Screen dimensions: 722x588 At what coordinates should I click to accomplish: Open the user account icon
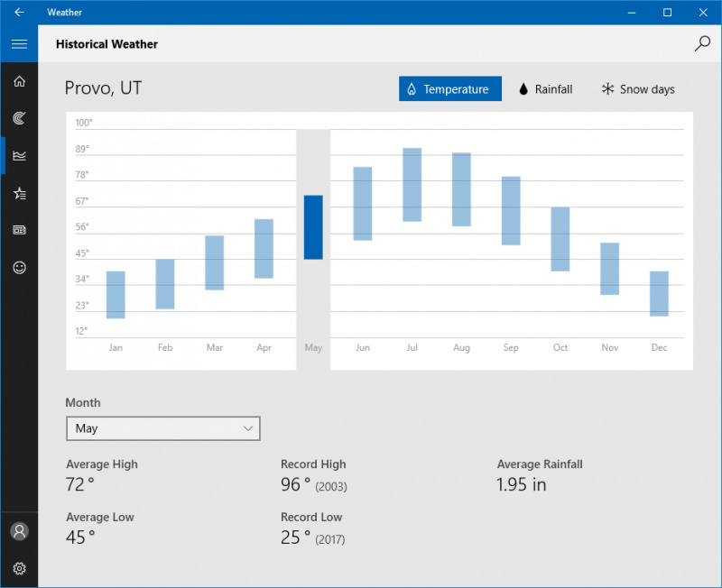[19, 531]
